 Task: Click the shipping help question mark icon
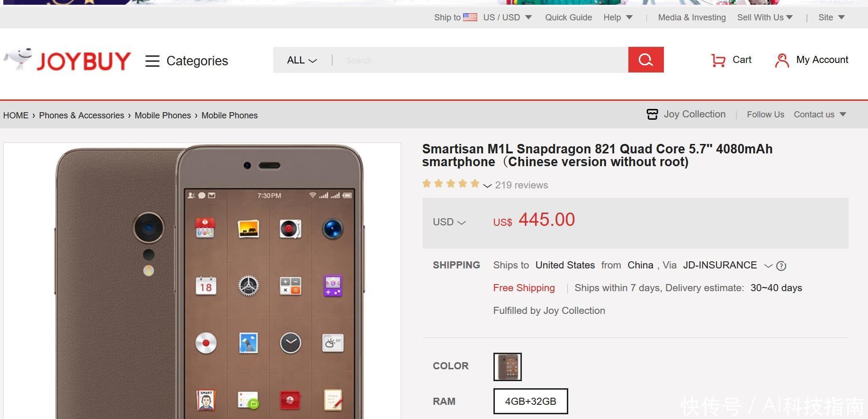click(x=781, y=266)
